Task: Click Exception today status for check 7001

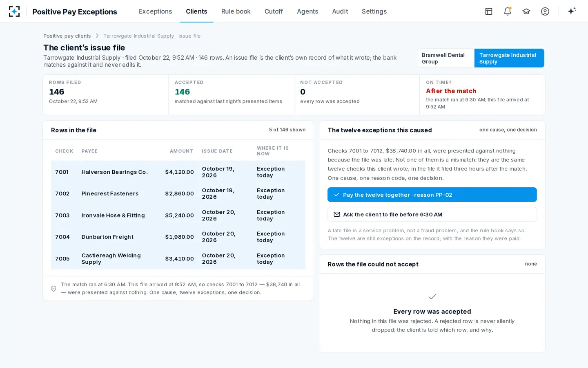Action: [271, 172]
